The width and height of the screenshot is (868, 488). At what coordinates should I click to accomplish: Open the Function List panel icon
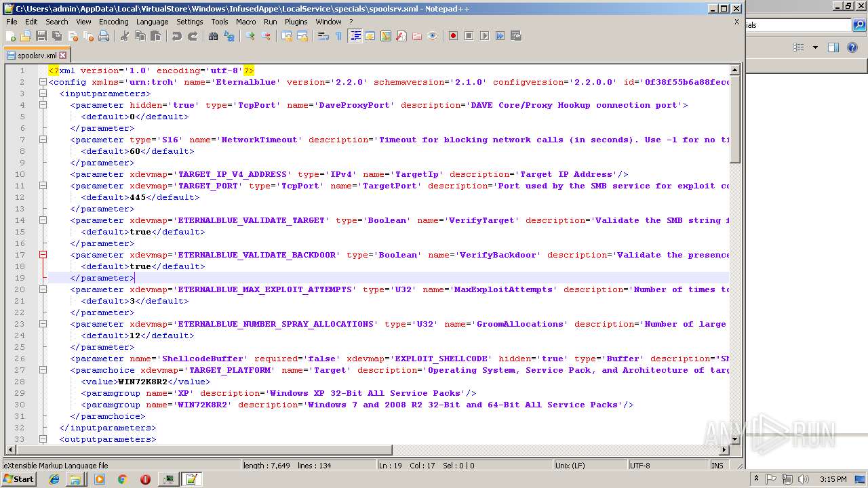401,36
